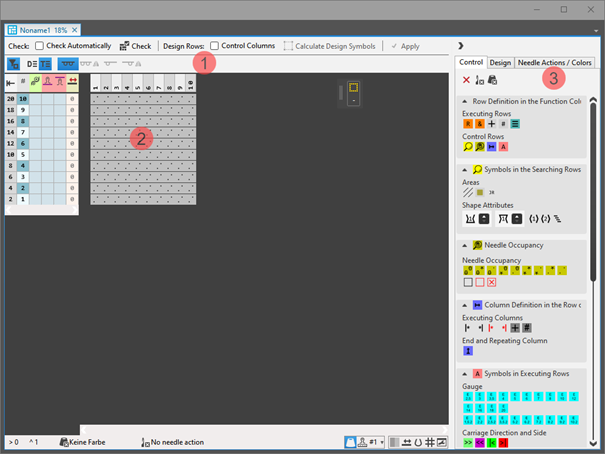Click the chevron arrow above the side panel
605x454 pixels.
pyautogui.click(x=459, y=46)
